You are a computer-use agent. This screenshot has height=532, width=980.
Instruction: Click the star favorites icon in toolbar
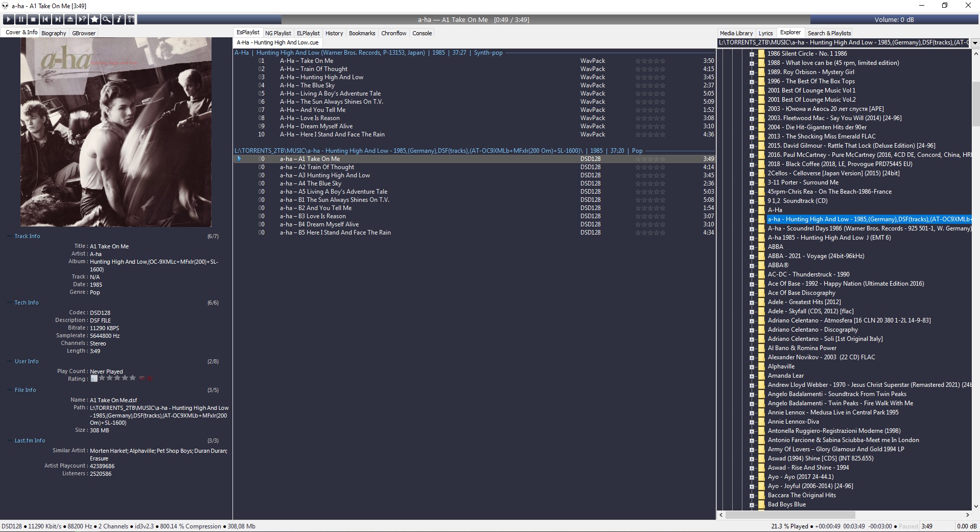(95, 19)
